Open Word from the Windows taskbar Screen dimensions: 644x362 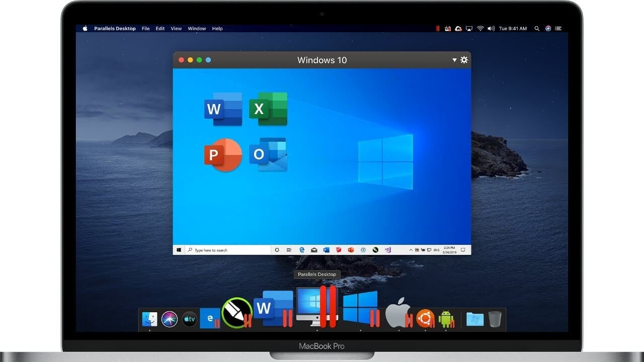click(326, 250)
